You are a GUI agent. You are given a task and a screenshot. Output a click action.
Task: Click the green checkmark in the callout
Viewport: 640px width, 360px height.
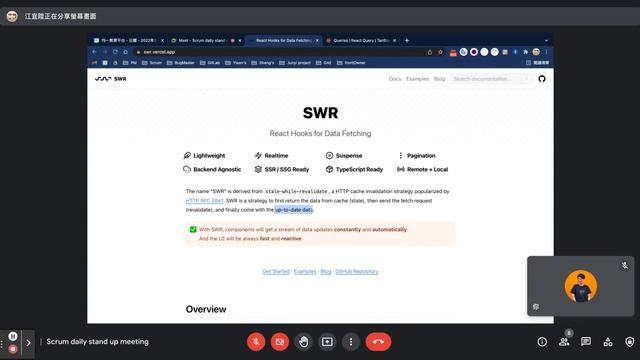[x=193, y=229]
